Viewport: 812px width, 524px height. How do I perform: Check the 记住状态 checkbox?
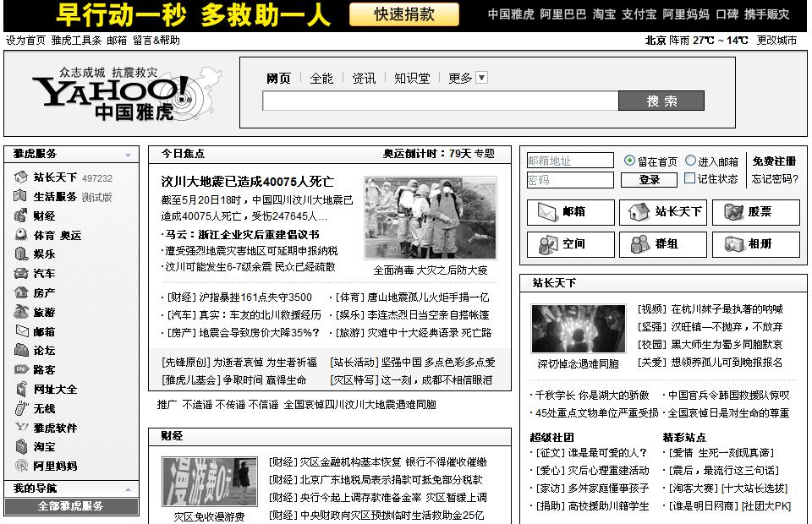(x=689, y=178)
